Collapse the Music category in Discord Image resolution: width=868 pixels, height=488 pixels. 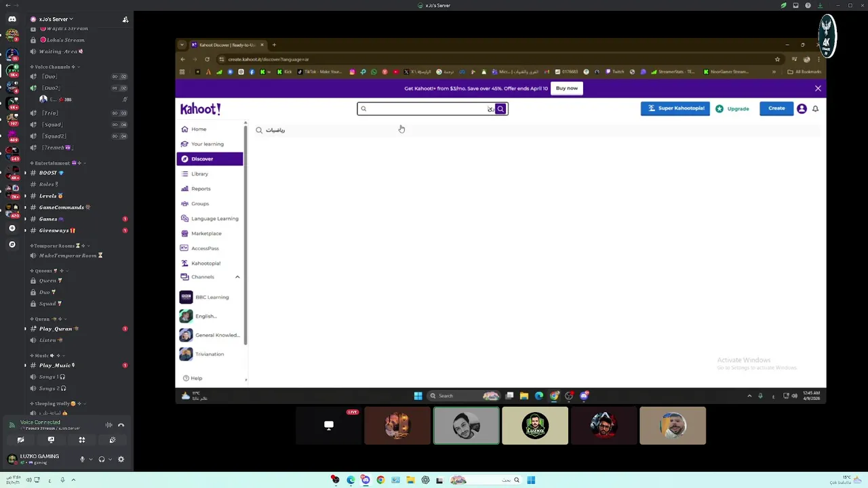46,355
